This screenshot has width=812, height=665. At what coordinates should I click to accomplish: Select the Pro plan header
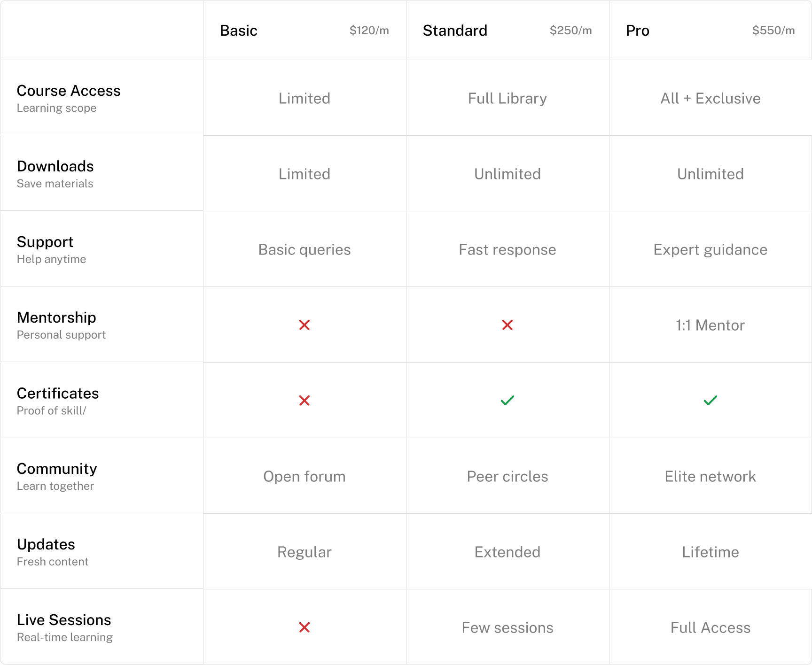click(x=638, y=31)
